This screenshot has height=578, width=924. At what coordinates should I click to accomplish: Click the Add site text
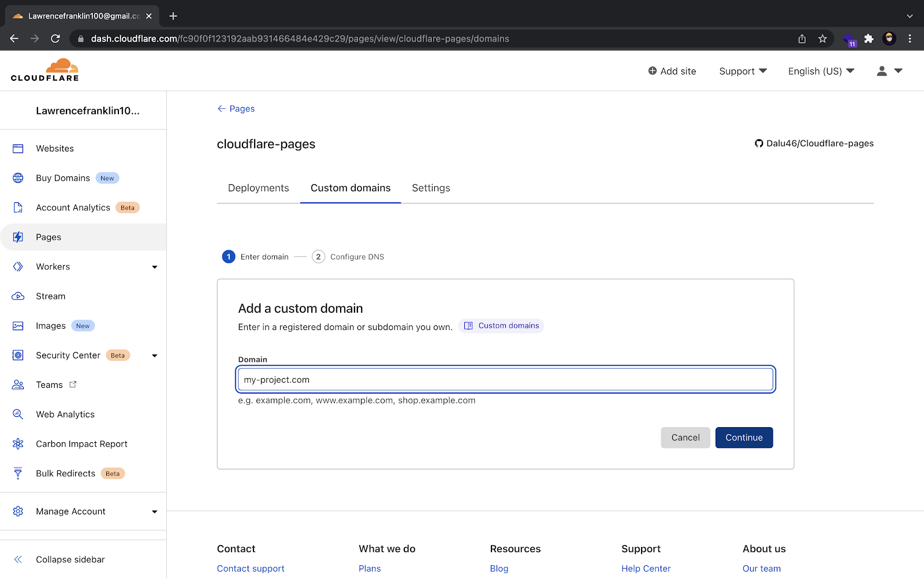click(678, 71)
